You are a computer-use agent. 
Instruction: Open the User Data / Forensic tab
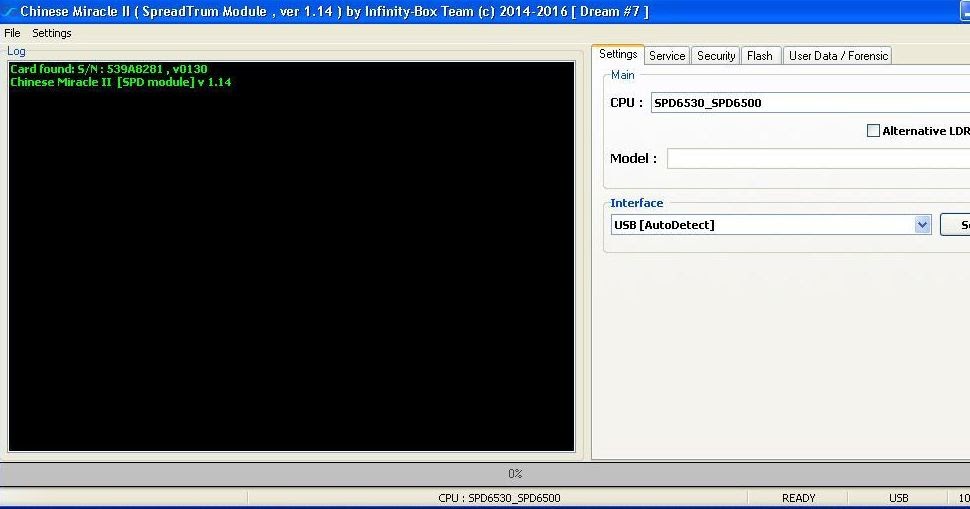pyautogui.click(x=838, y=56)
